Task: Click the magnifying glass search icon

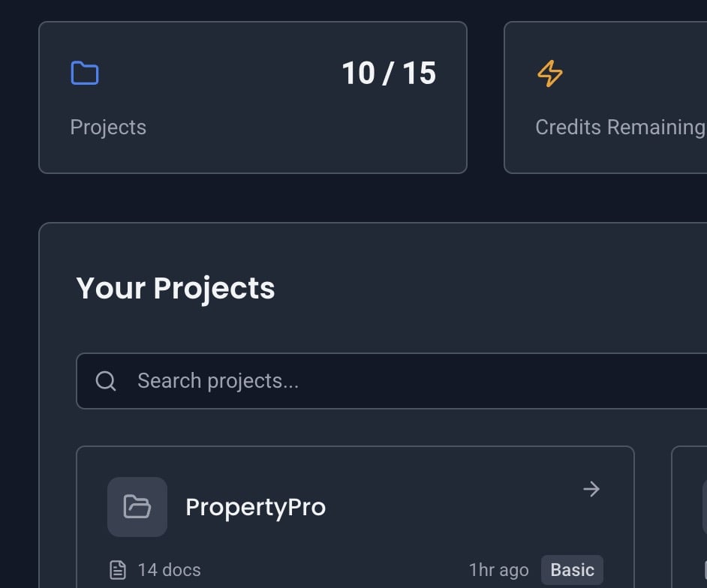Action: (106, 381)
